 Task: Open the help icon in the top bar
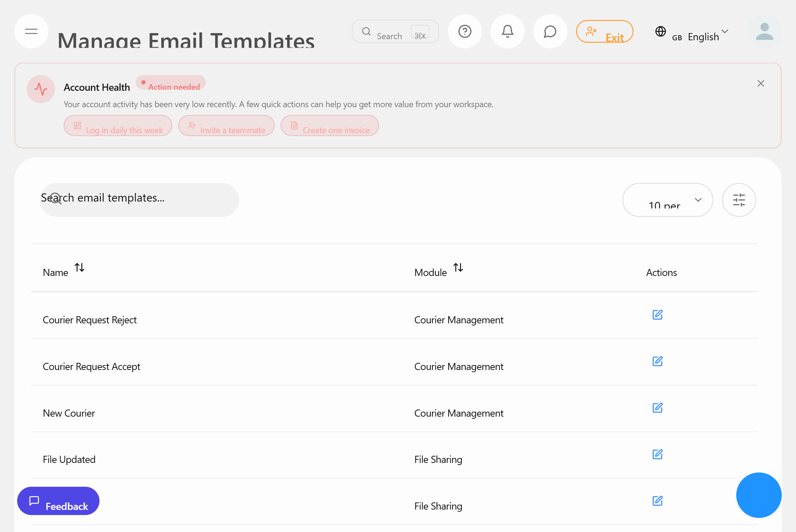point(465,31)
